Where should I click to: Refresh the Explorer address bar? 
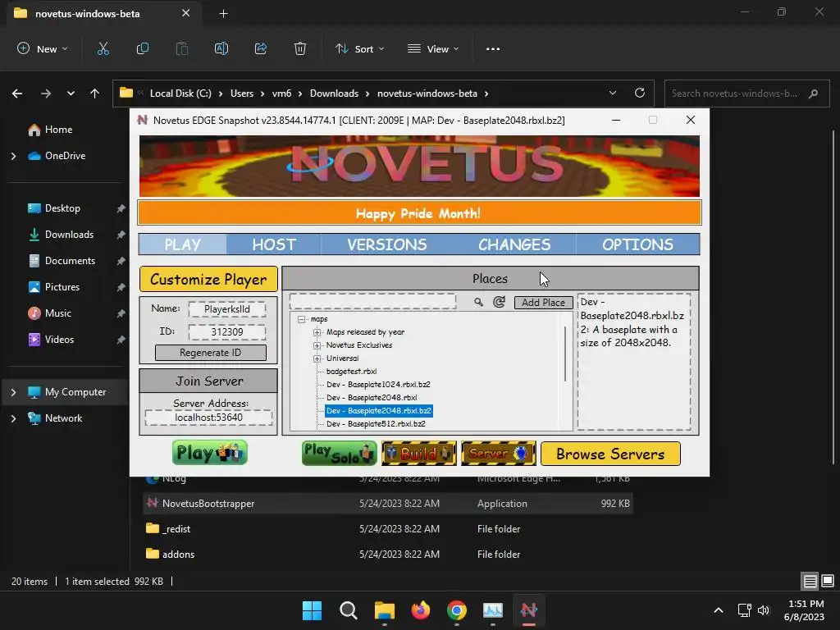(640, 93)
